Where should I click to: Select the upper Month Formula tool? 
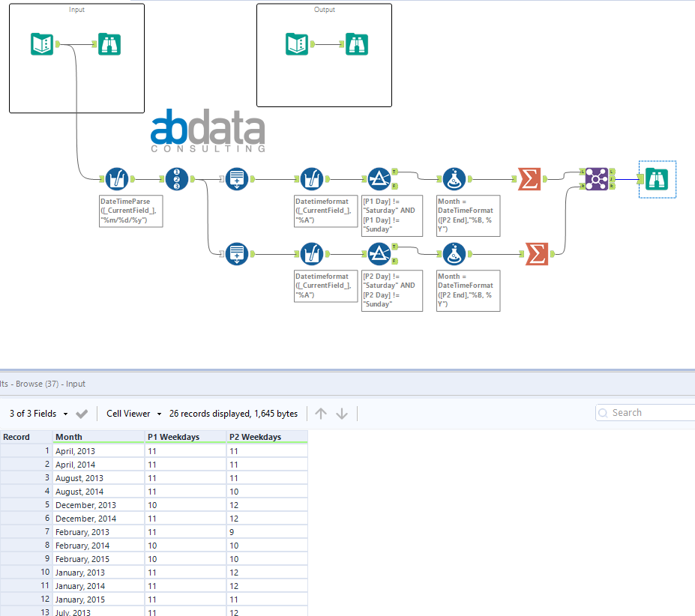454,179
